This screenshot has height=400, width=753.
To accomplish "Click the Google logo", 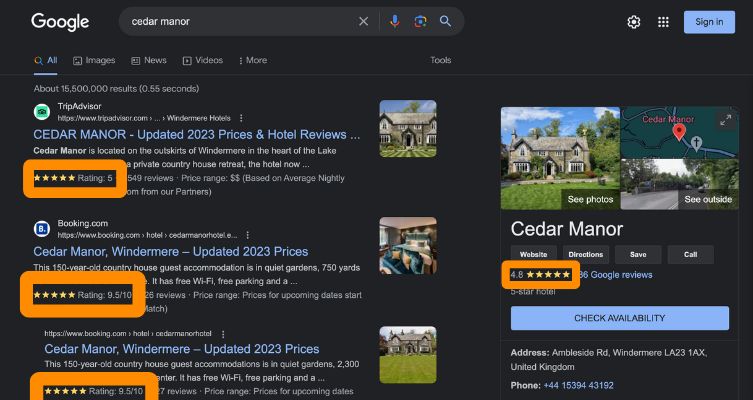I will (60, 22).
